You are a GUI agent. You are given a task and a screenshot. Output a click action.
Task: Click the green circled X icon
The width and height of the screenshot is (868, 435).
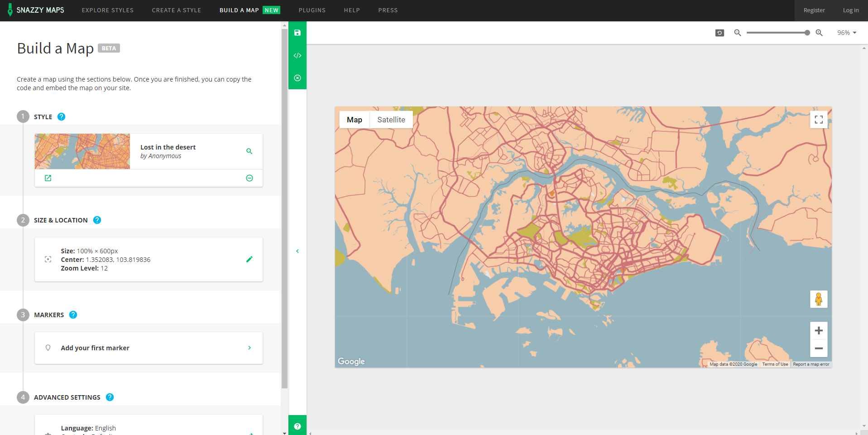coord(297,78)
